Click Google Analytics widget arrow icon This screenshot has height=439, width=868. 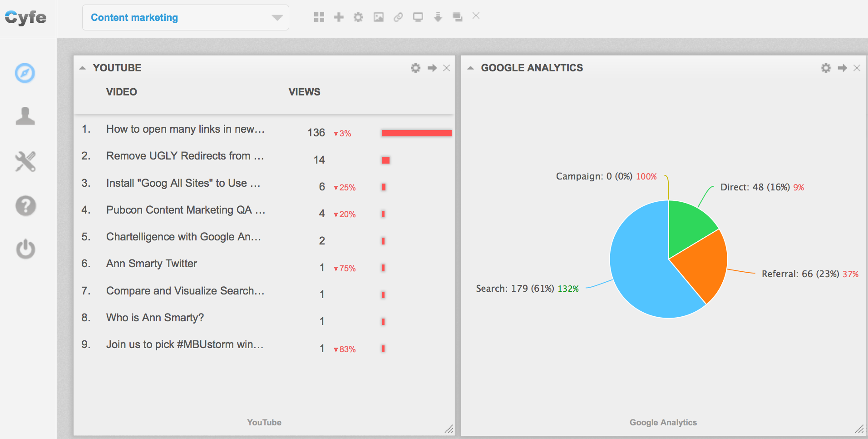click(842, 68)
